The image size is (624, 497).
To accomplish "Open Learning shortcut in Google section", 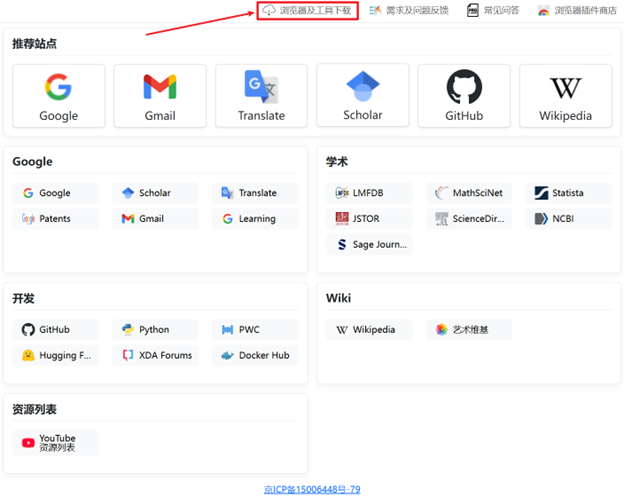I will coord(255,218).
